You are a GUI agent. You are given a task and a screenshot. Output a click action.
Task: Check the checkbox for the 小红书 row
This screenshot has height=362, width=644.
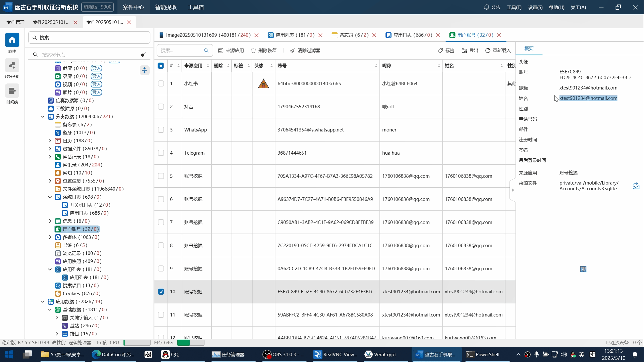pos(161,83)
